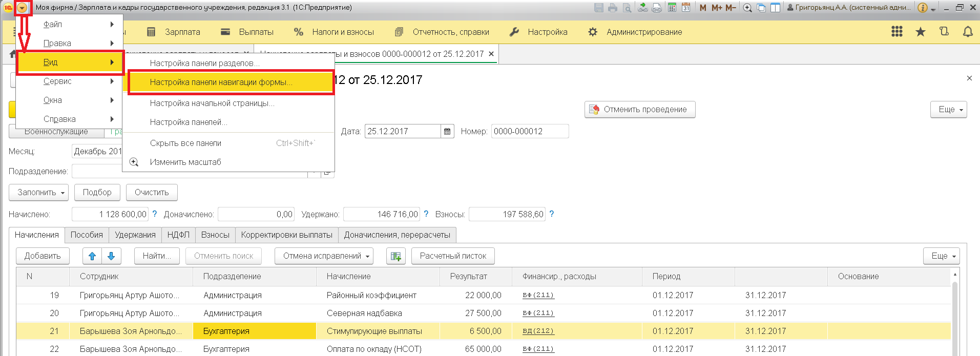Switch to the Удержания tab

click(135, 235)
